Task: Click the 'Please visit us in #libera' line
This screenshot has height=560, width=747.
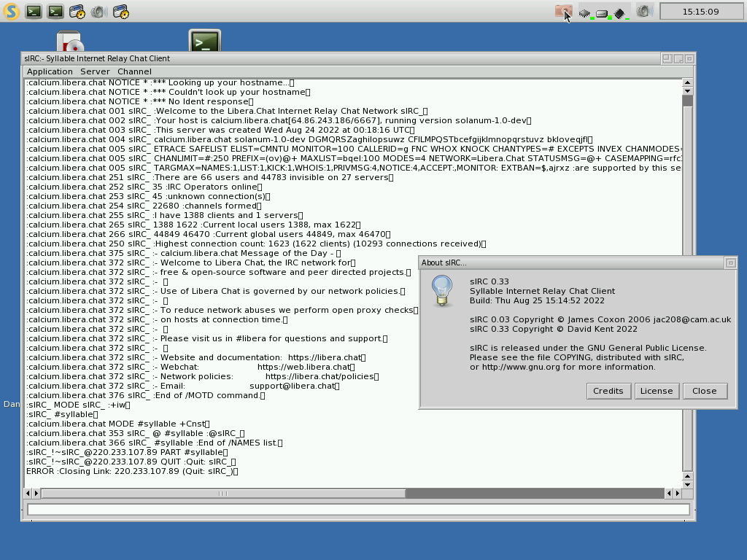Action: tap(206, 338)
